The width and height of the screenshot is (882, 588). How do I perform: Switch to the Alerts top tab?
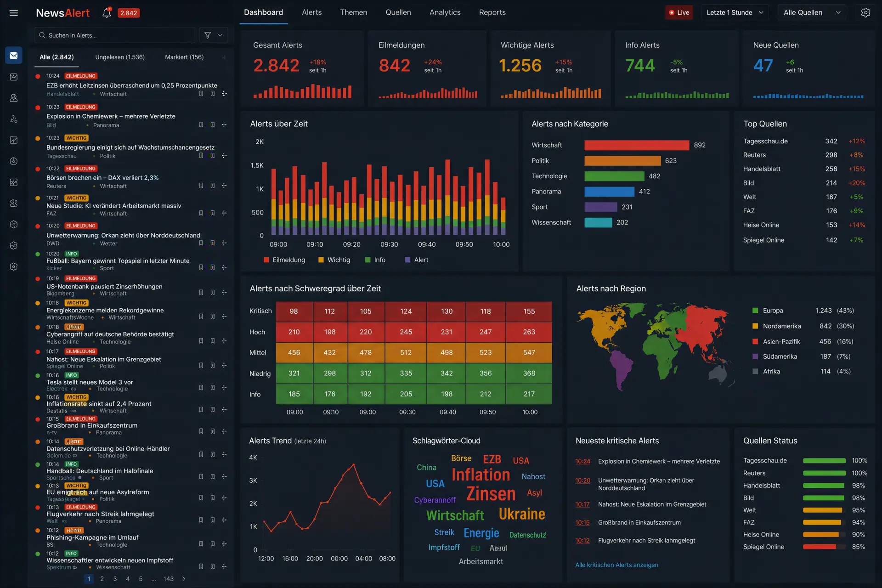click(x=311, y=12)
